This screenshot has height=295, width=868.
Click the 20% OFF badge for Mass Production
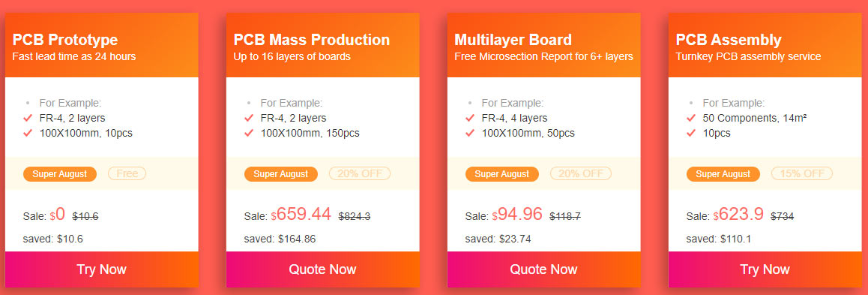(360, 173)
